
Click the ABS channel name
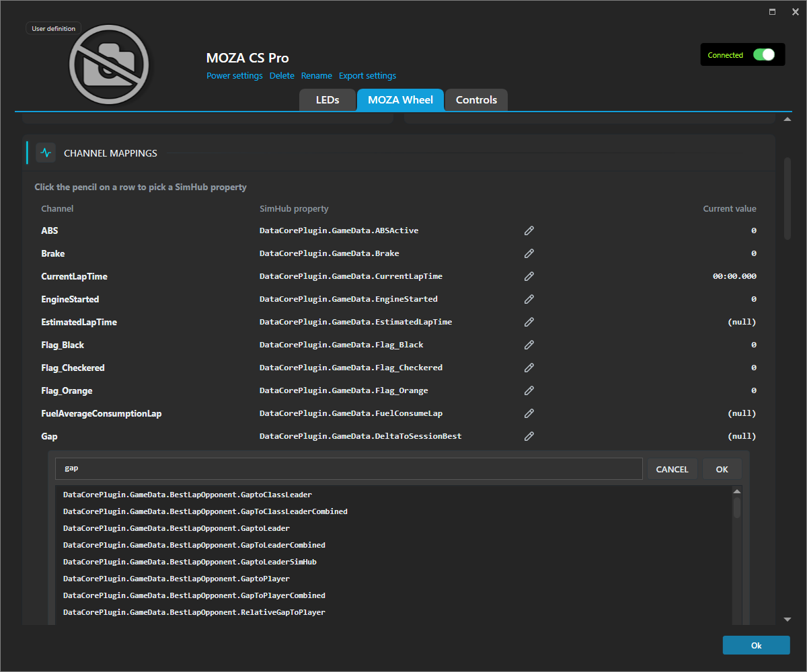click(50, 230)
